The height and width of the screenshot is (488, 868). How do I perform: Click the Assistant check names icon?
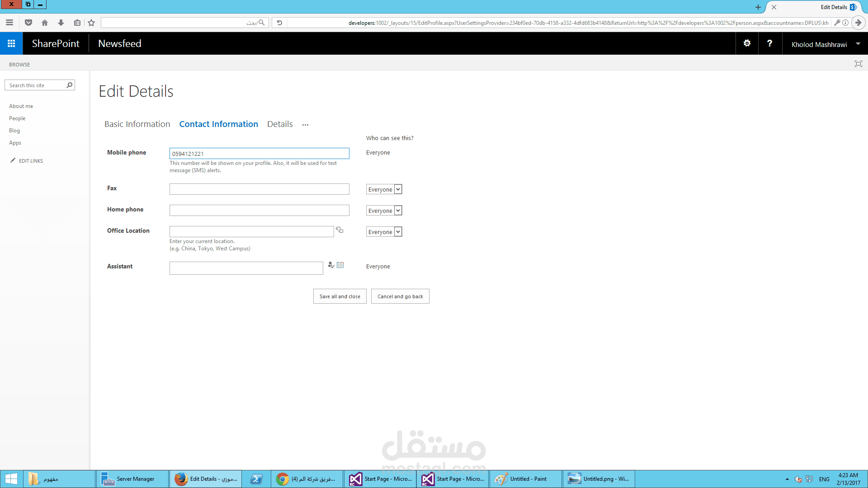(331, 265)
